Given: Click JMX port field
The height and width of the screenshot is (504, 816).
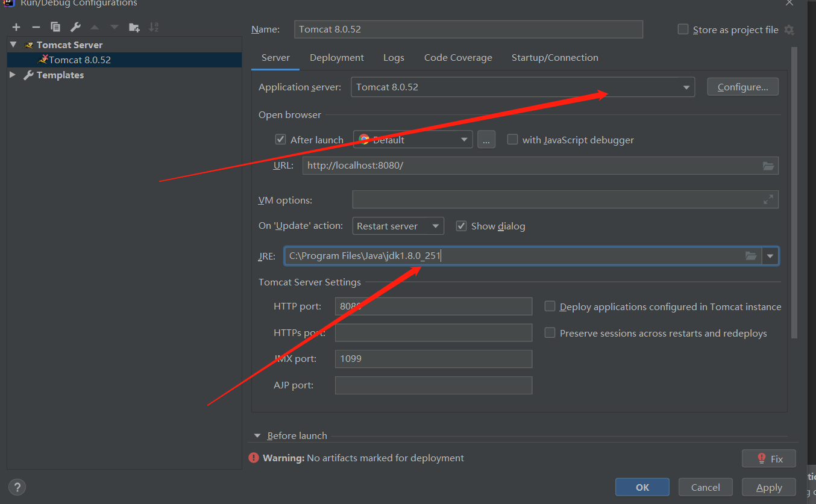Looking at the screenshot, I should pyautogui.click(x=433, y=358).
